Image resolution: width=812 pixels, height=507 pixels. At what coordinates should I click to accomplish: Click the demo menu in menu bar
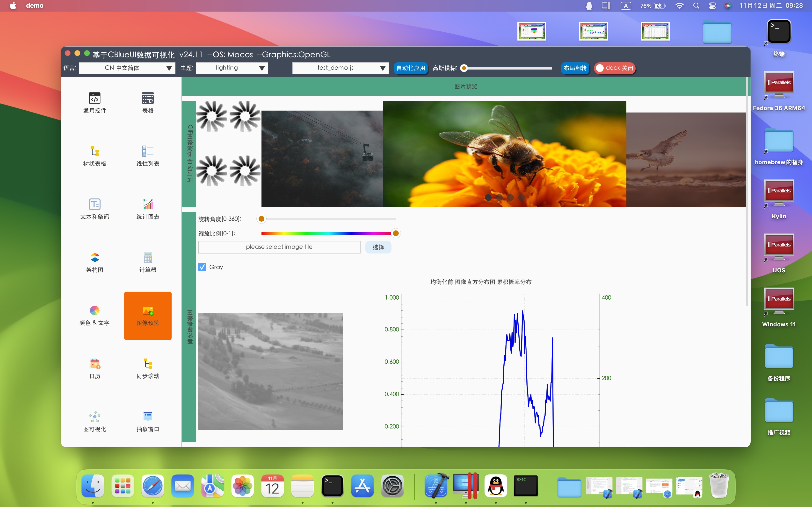pyautogui.click(x=35, y=6)
